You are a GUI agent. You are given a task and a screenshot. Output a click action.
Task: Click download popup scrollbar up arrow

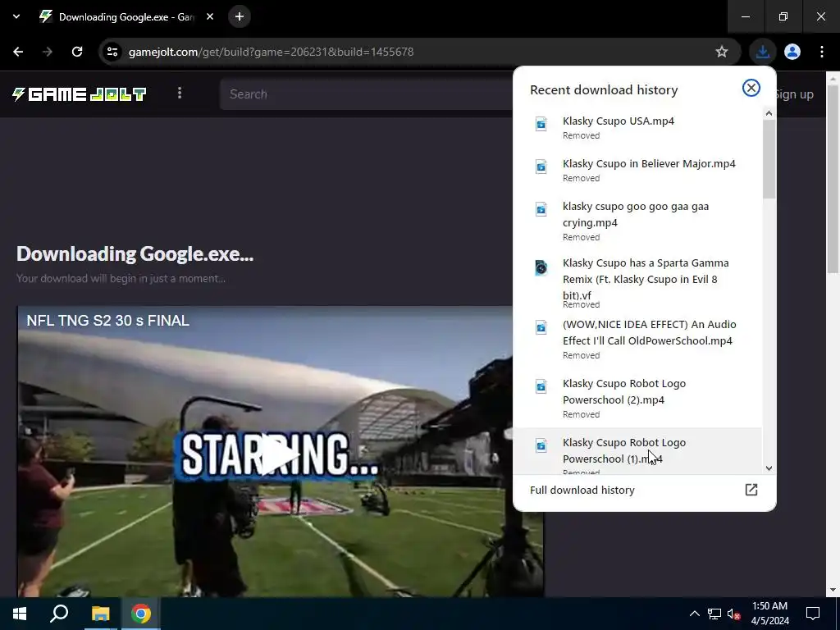[769, 113]
